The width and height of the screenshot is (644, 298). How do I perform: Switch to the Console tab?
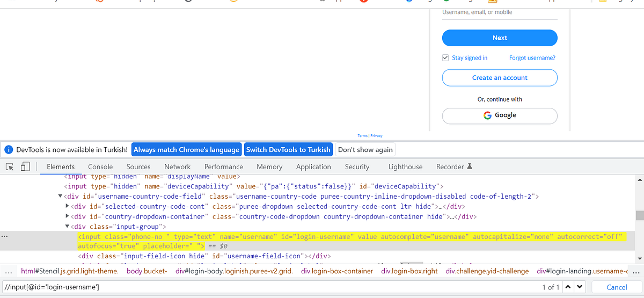[x=100, y=167]
